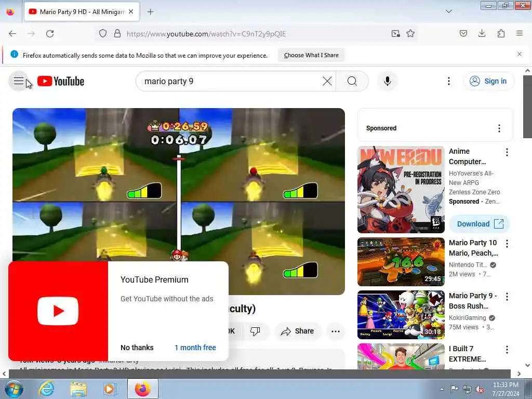The height and width of the screenshot is (399, 532).
Task: View site security padlock info
Action: tap(117, 34)
